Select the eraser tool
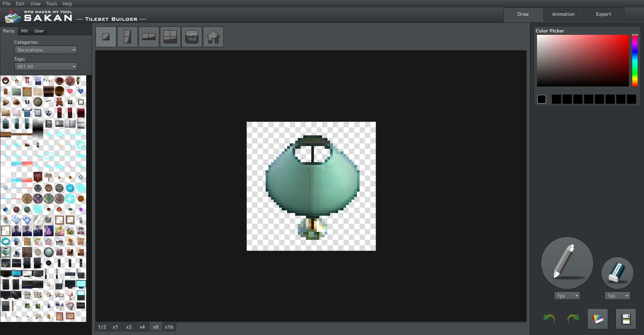The image size is (644, 335). tap(617, 273)
